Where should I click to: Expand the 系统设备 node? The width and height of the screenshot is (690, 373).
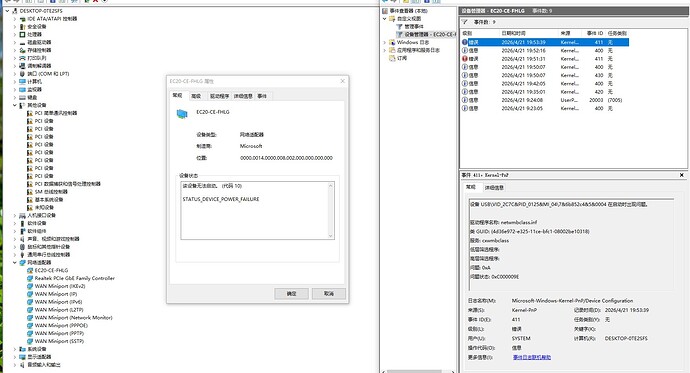coord(15,349)
